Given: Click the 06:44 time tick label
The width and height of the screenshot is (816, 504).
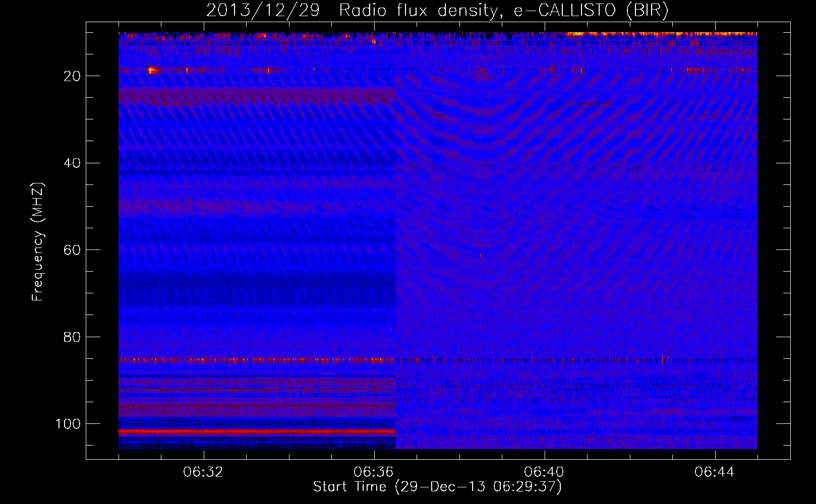Looking at the screenshot, I should pos(715,472).
